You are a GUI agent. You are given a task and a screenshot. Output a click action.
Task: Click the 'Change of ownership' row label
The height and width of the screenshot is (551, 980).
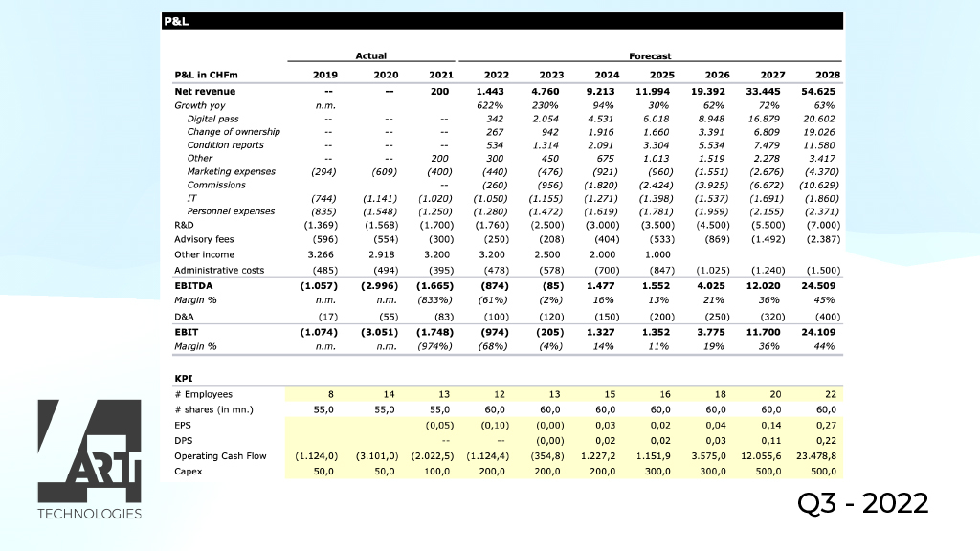click(x=234, y=132)
